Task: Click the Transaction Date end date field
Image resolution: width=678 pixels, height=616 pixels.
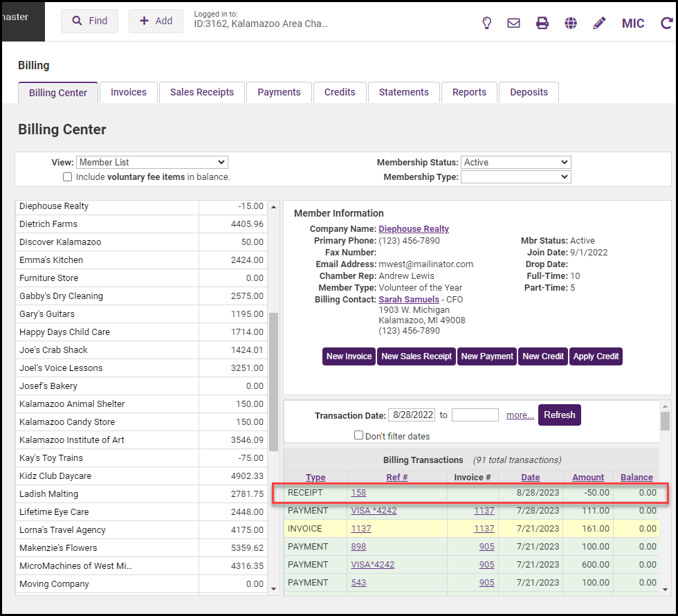Action: point(475,415)
